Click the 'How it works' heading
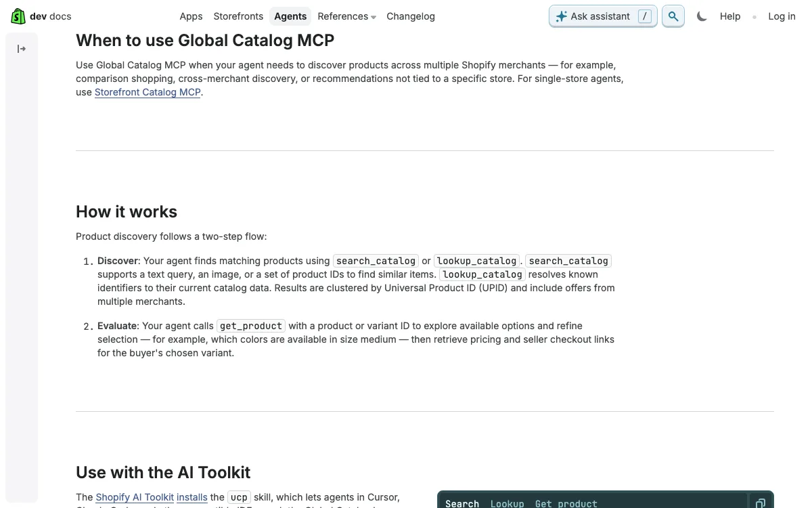Viewport: 812px width, 508px height. click(x=127, y=212)
